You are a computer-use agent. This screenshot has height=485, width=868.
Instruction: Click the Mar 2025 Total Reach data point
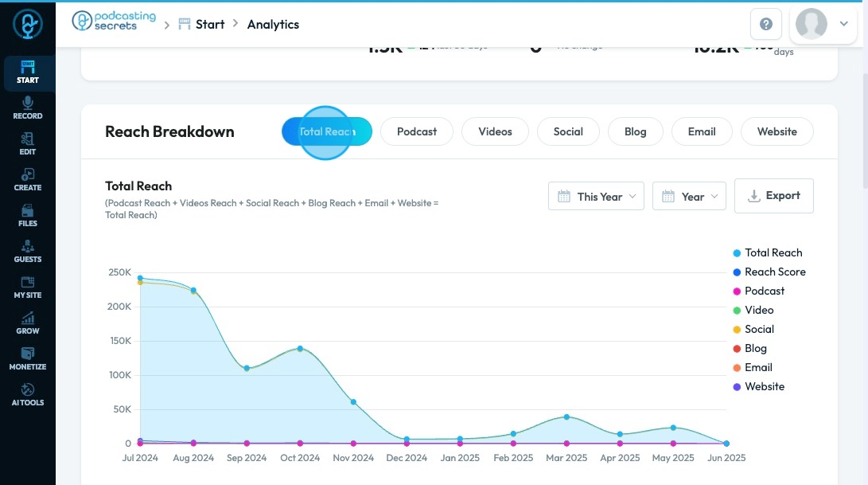pos(566,417)
